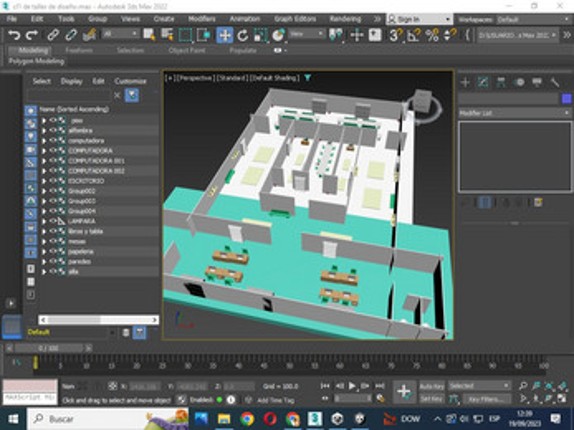Click the Sign In button
The height and width of the screenshot is (430, 574).
coord(419,19)
